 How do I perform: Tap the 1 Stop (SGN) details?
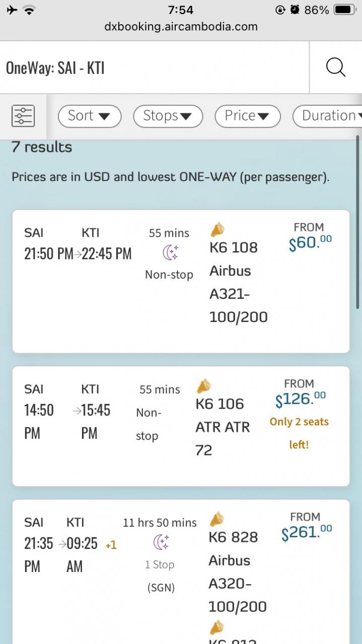click(160, 576)
